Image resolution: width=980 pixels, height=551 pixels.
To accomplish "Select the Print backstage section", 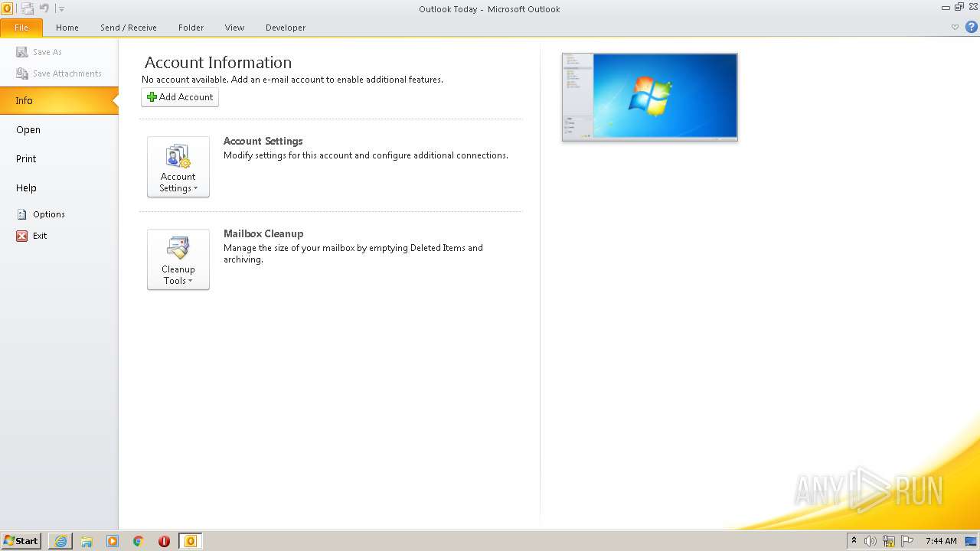I will point(59,158).
